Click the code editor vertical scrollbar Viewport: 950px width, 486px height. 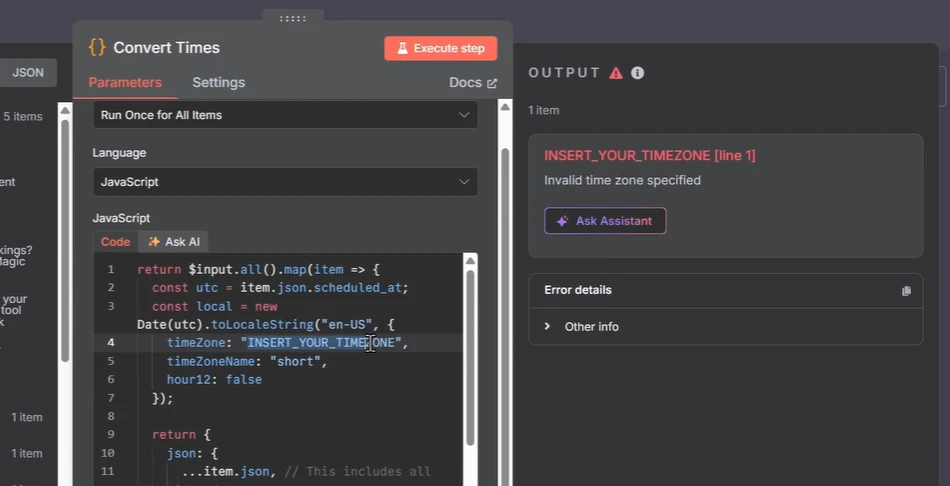[x=470, y=358]
